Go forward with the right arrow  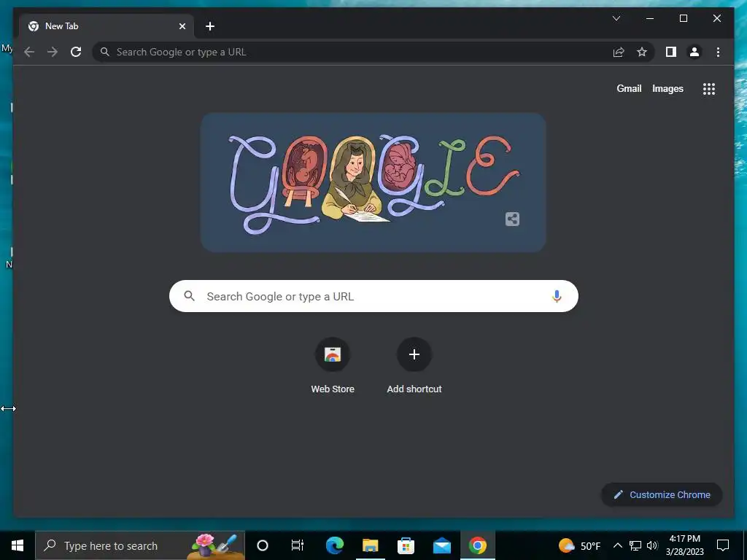click(53, 52)
